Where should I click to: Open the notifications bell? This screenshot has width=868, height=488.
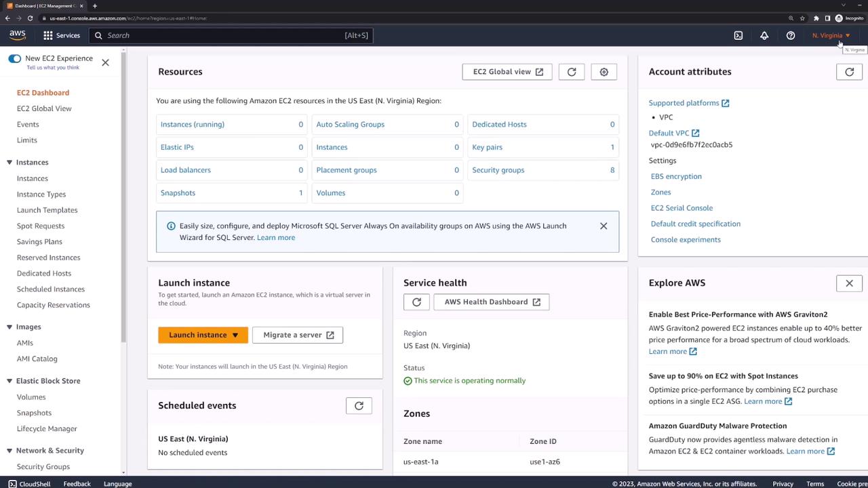[x=764, y=35]
